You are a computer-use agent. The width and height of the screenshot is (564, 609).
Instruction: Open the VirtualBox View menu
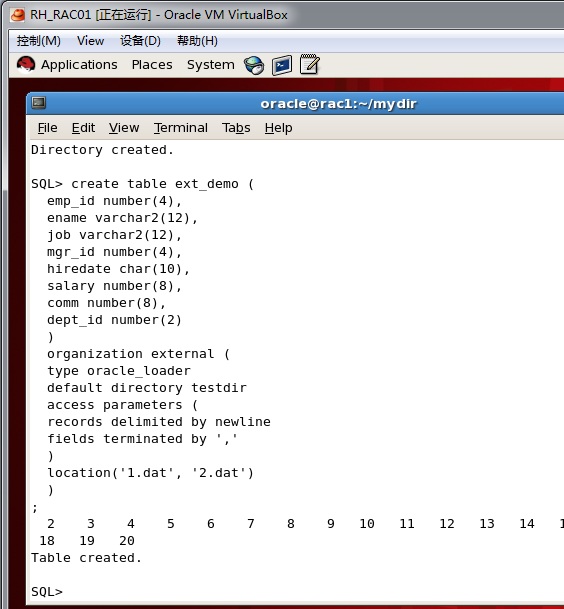tap(91, 41)
